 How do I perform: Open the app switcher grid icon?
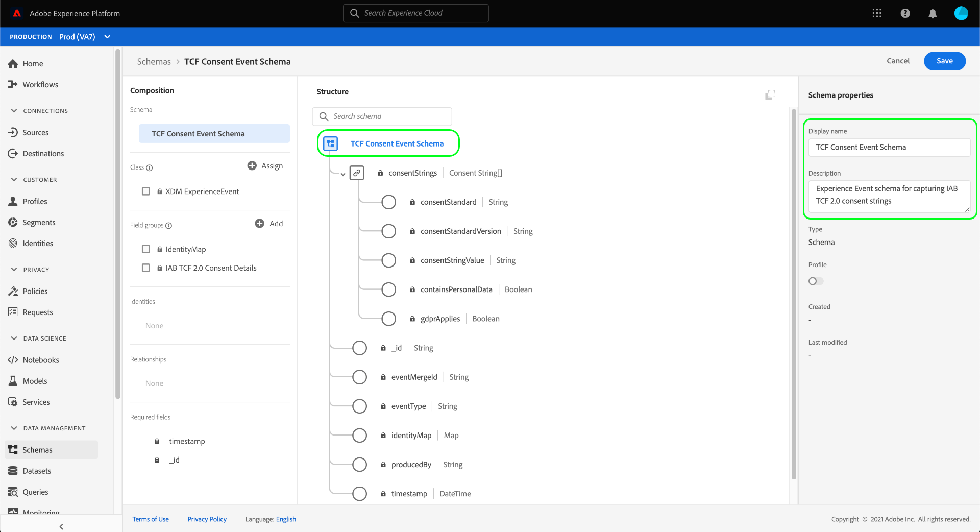(877, 13)
